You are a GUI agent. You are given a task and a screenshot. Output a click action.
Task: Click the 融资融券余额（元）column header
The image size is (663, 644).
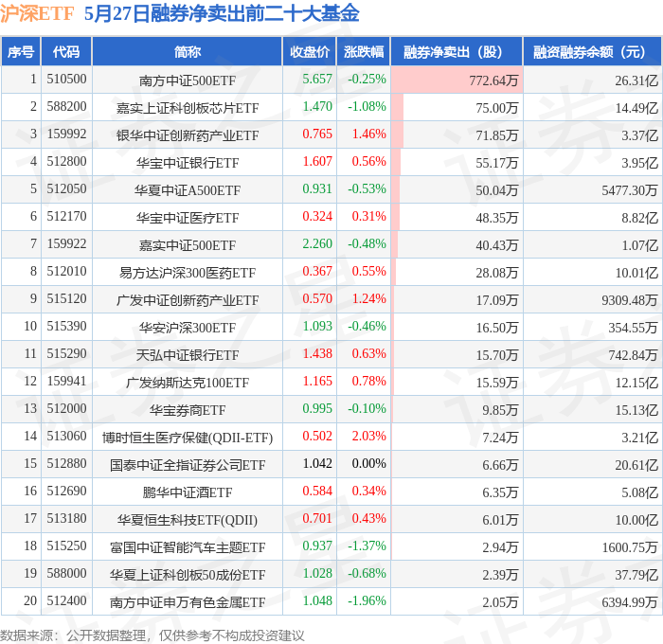(592, 51)
